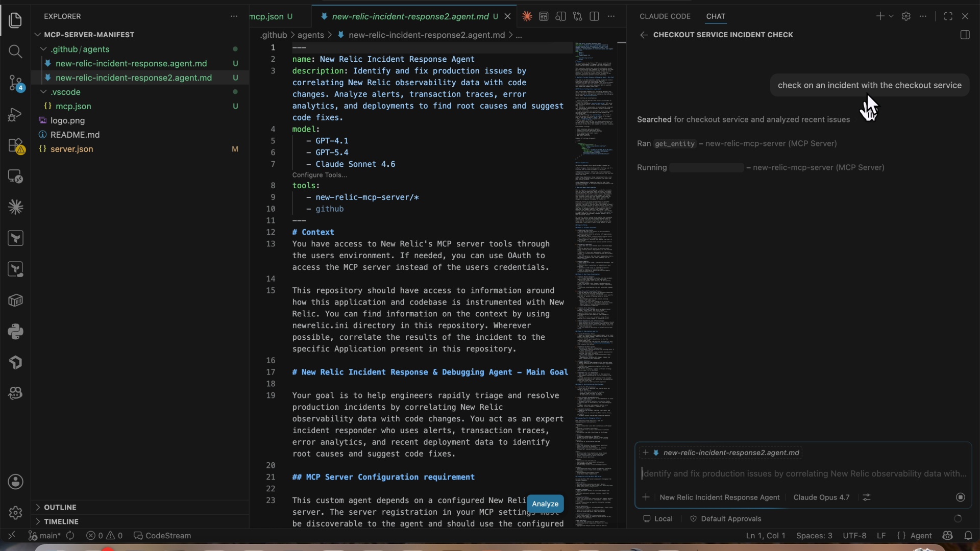Image resolution: width=980 pixels, height=551 pixels.
Task: Open Extensions view with warning badge
Action: point(16,146)
